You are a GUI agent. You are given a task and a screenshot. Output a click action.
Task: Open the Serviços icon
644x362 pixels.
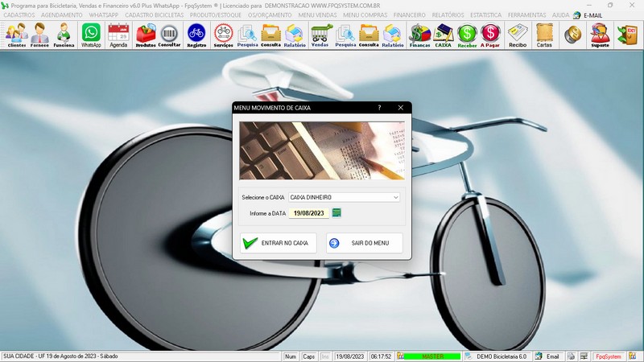tap(224, 35)
